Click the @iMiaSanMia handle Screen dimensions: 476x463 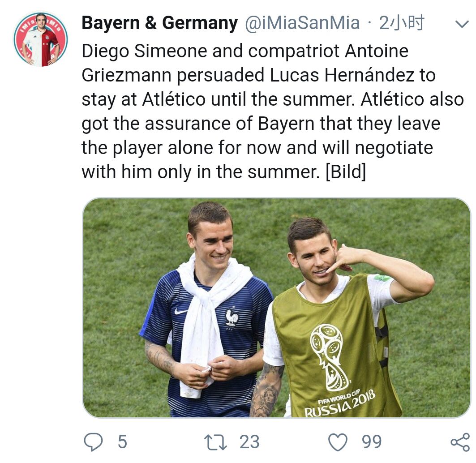coord(302,23)
